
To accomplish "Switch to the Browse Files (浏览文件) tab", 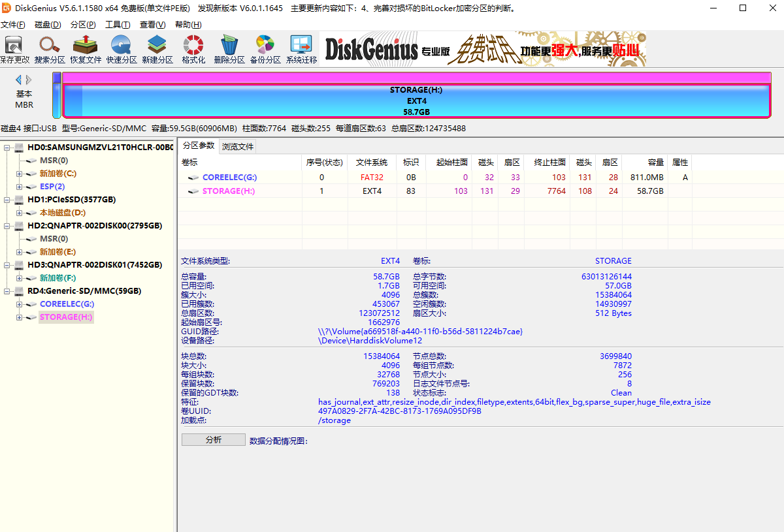I will 238,146.
